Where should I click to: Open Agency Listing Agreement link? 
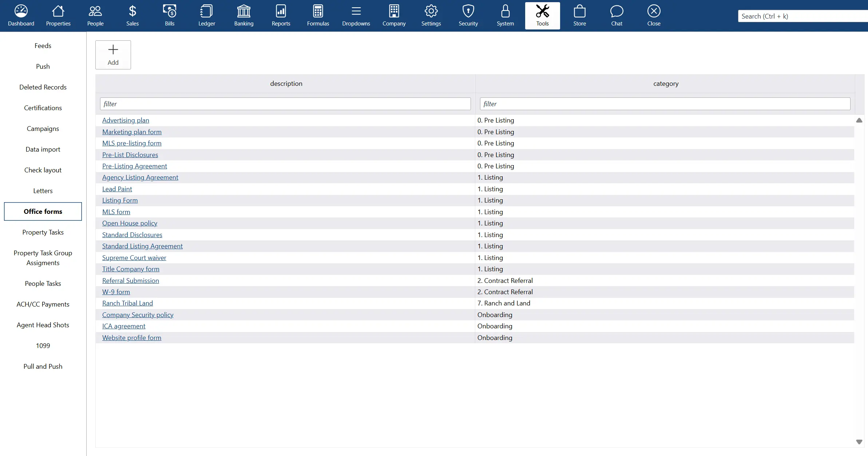(x=140, y=177)
